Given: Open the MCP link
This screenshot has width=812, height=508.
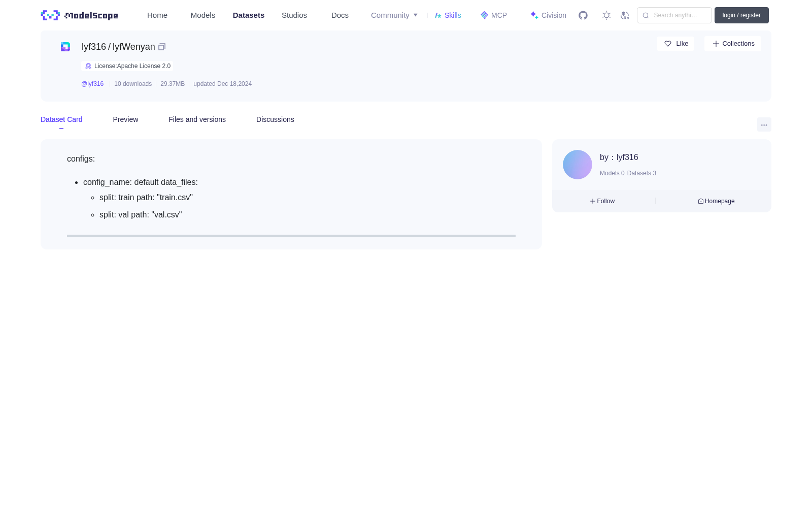Looking at the screenshot, I should pos(493,15).
